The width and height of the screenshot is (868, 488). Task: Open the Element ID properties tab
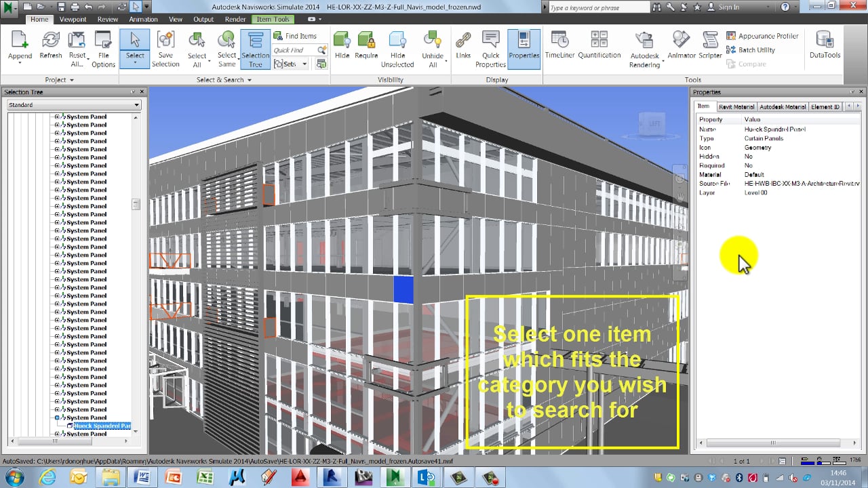825,106
